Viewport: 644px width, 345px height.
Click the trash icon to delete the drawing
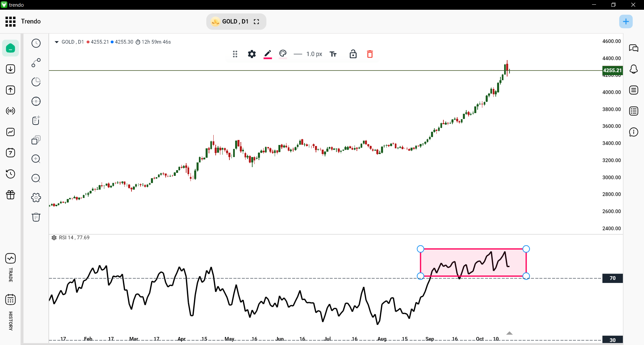[370, 54]
